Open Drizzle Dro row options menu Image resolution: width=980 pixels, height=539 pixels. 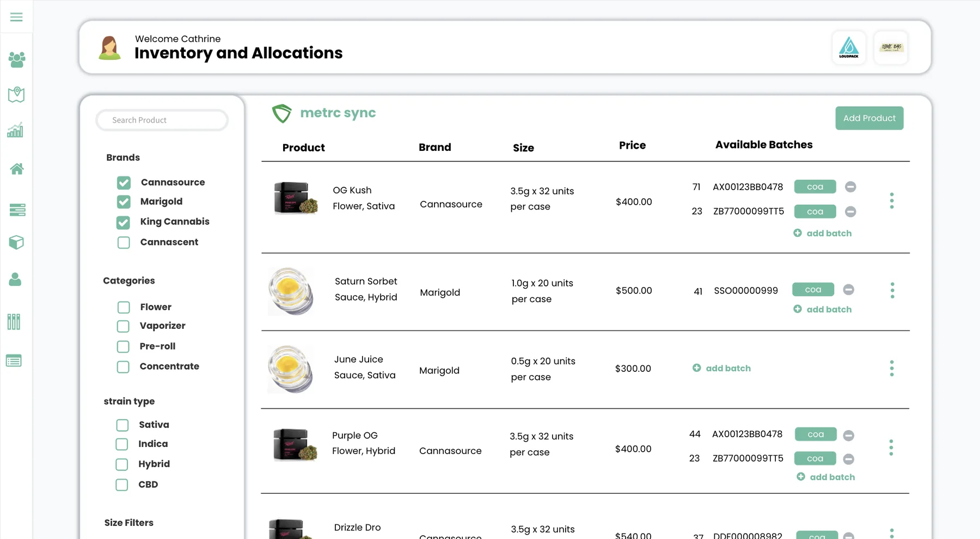pos(892,534)
